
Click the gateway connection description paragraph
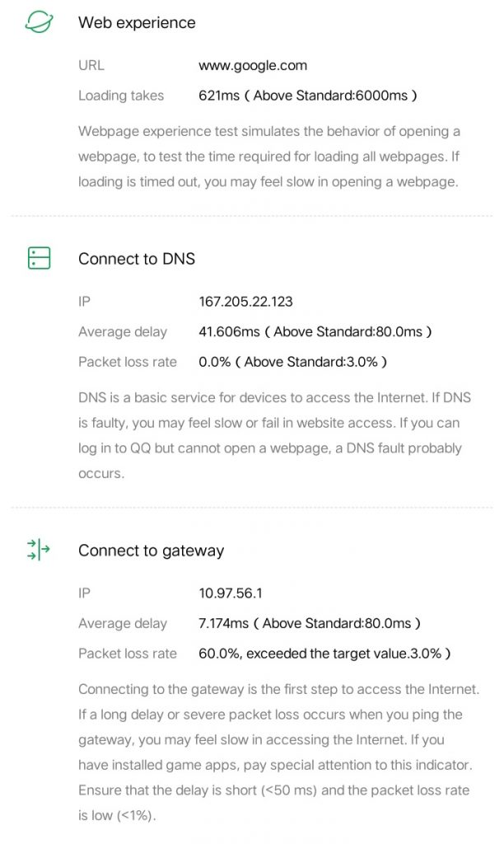278,753
